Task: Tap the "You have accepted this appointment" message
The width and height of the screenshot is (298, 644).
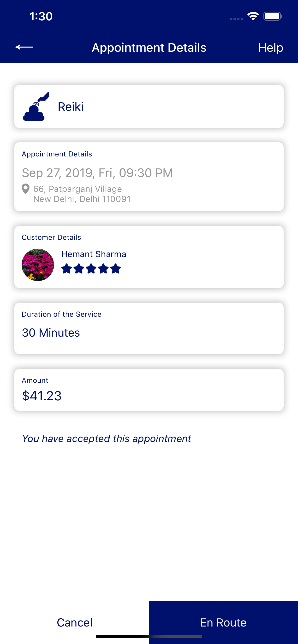Action: (107, 438)
